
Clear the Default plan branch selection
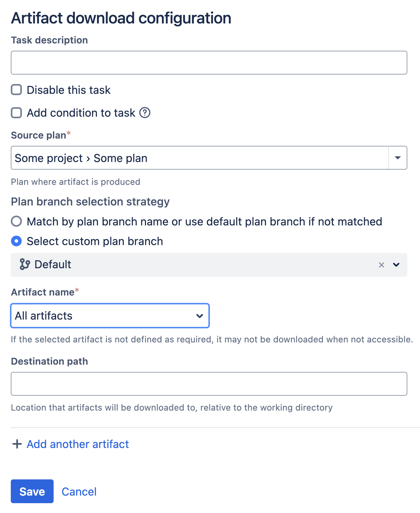click(381, 265)
